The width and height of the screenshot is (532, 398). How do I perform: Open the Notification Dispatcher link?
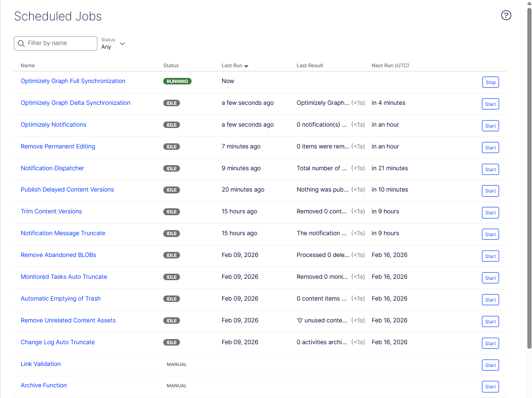coord(52,168)
